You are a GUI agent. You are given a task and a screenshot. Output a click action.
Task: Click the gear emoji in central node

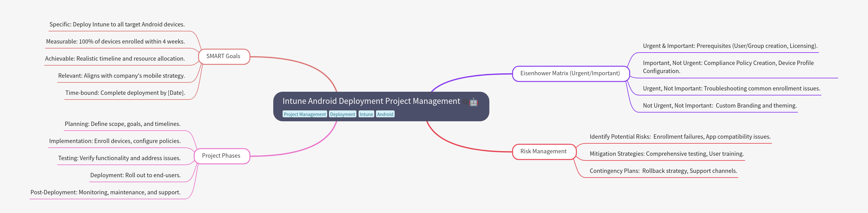coord(465,102)
